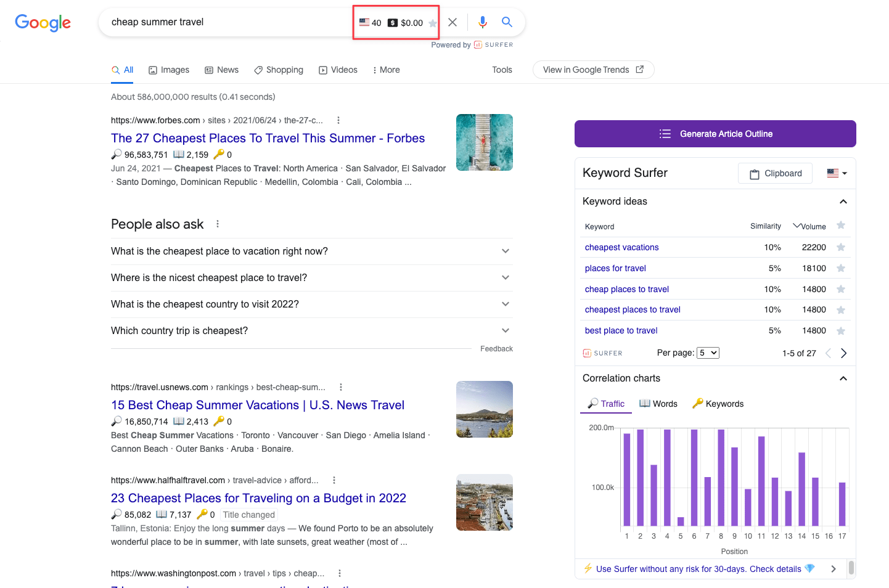Select the All results tab
Screen dimensions: 889x588
123,70
